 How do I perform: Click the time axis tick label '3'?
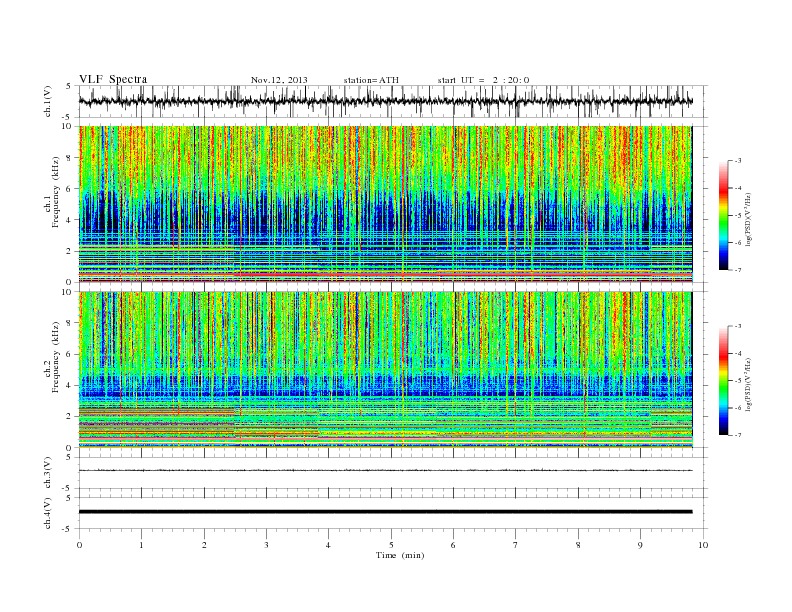[x=266, y=545]
